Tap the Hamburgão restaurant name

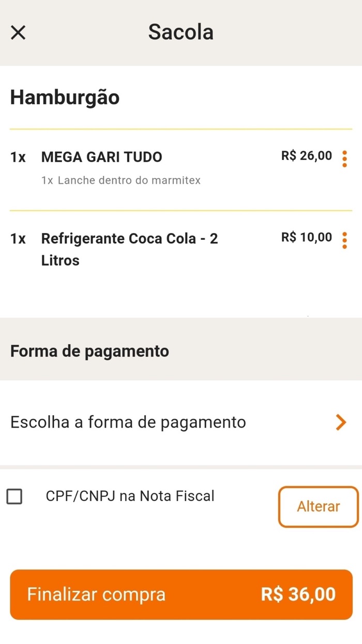coord(65,97)
